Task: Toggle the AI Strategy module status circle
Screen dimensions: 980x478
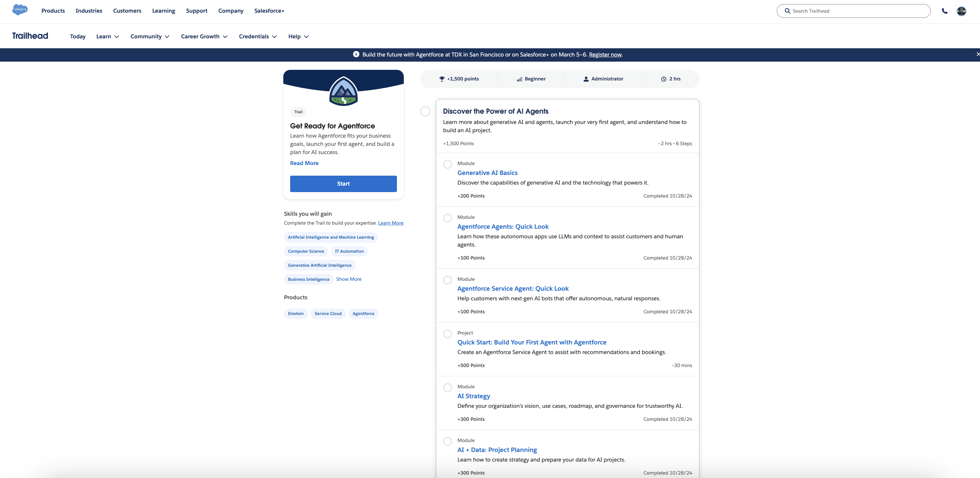Action: click(x=447, y=387)
